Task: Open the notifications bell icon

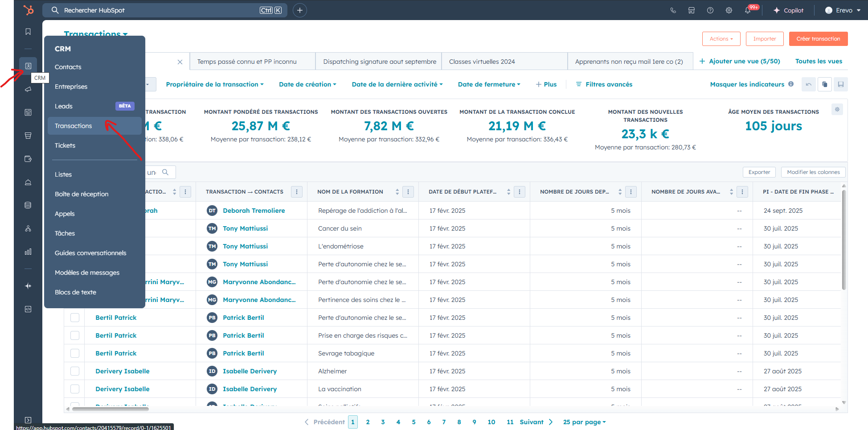Action: (x=748, y=10)
